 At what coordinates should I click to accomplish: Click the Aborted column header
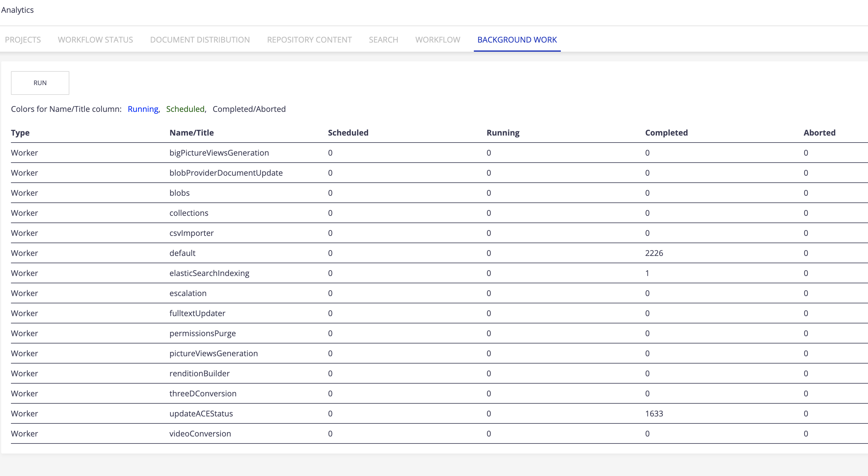coord(819,133)
